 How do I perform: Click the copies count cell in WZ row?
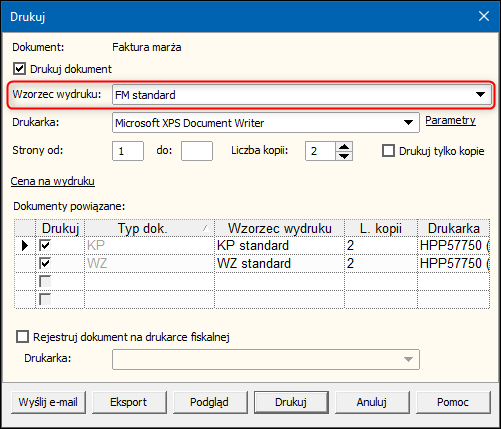(381, 264)
